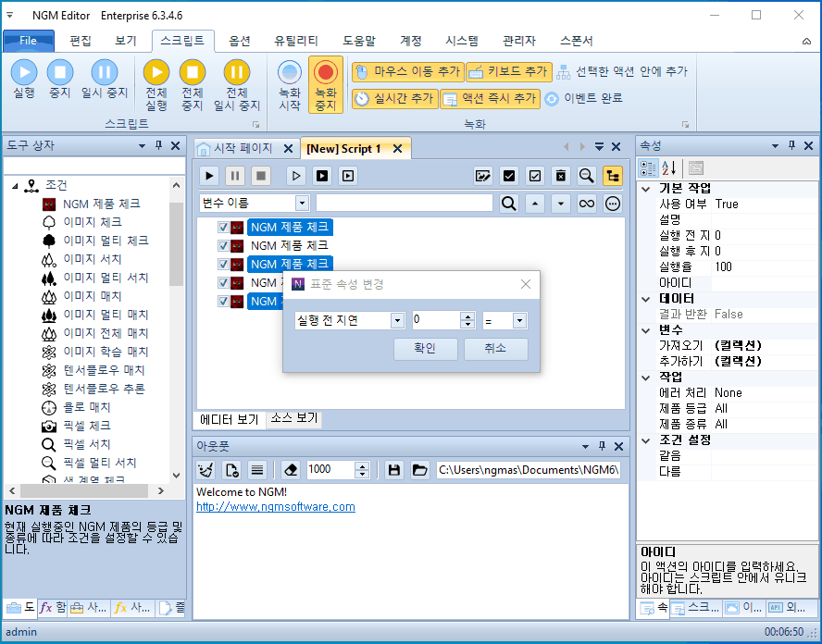This screenshot has width=822, height=644.
Task: Collapse 기본 작업 property category
Action: click(x=646, y=189)
